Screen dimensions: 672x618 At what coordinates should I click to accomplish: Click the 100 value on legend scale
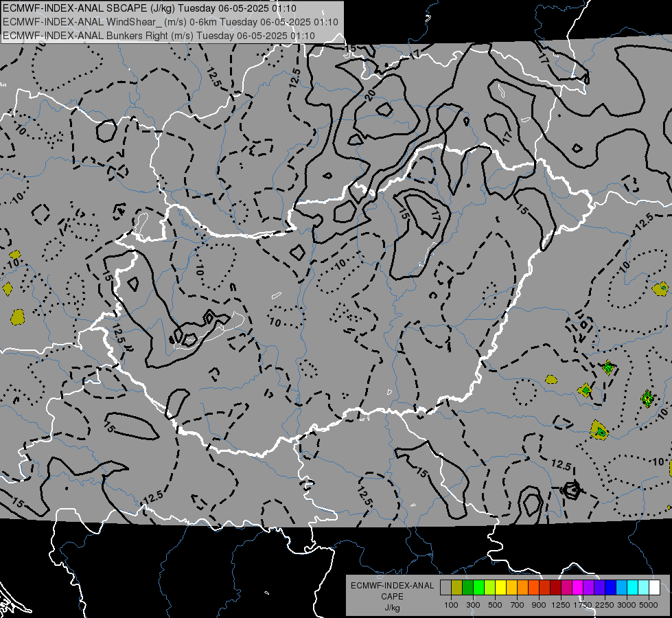tap(451, 605)
